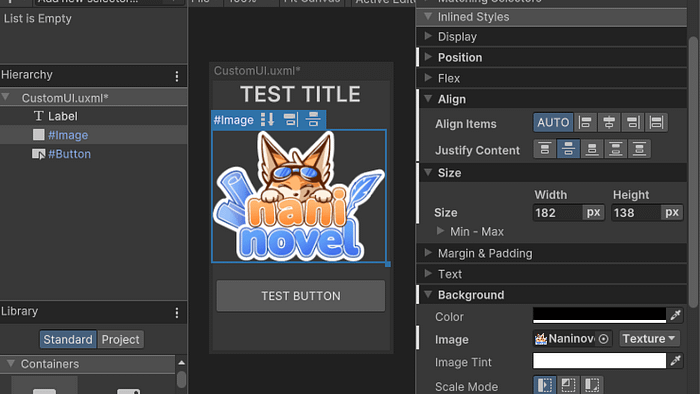Pick Image Tint with eyedropper
700x394 pixels.
tap(675, 361)
